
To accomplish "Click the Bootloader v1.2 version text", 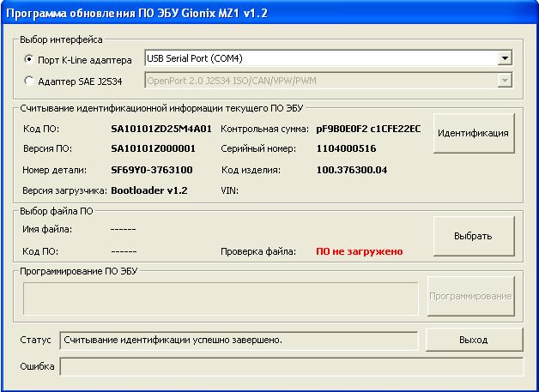I will click(148, 190).
